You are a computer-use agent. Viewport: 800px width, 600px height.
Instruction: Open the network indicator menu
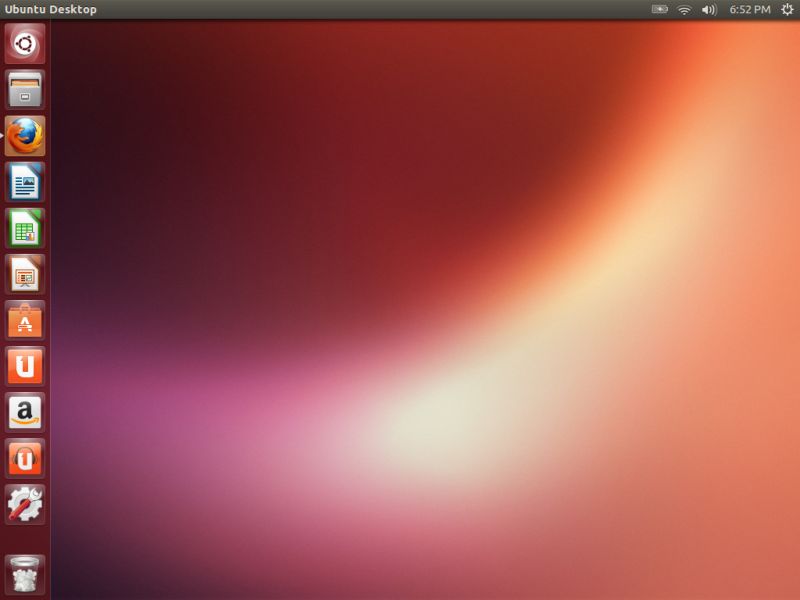coord(685,8)
